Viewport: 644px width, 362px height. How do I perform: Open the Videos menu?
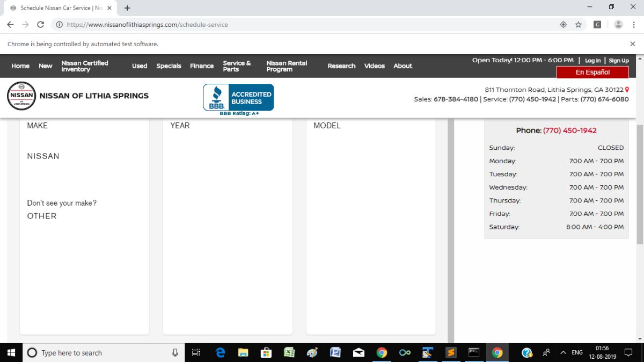coord(375,66)
